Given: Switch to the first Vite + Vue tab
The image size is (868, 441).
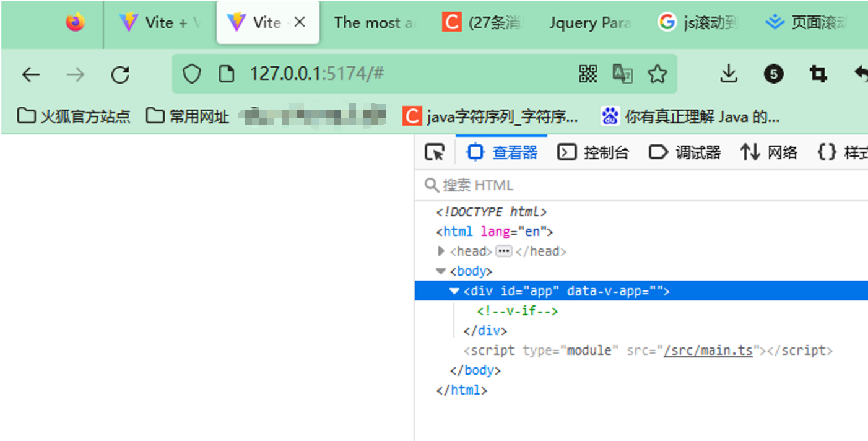Looking at the screenshot, I should pos(160,23).
